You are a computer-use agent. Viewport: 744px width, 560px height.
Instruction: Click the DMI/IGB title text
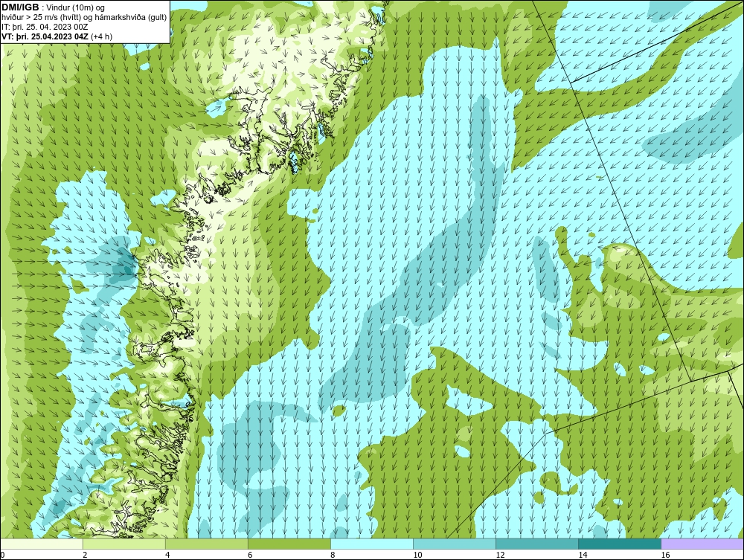20,7
